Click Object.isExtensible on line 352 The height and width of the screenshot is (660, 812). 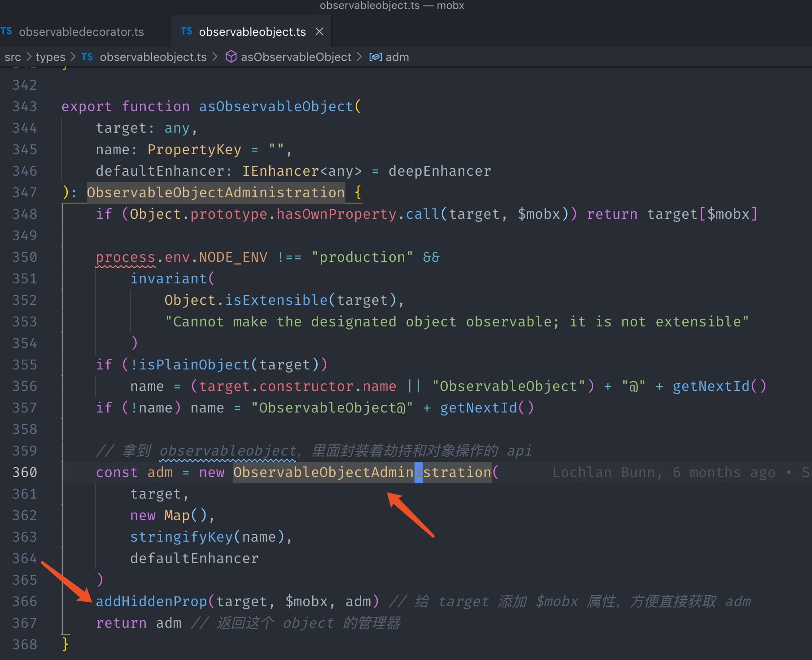click(x=246, y=300)
